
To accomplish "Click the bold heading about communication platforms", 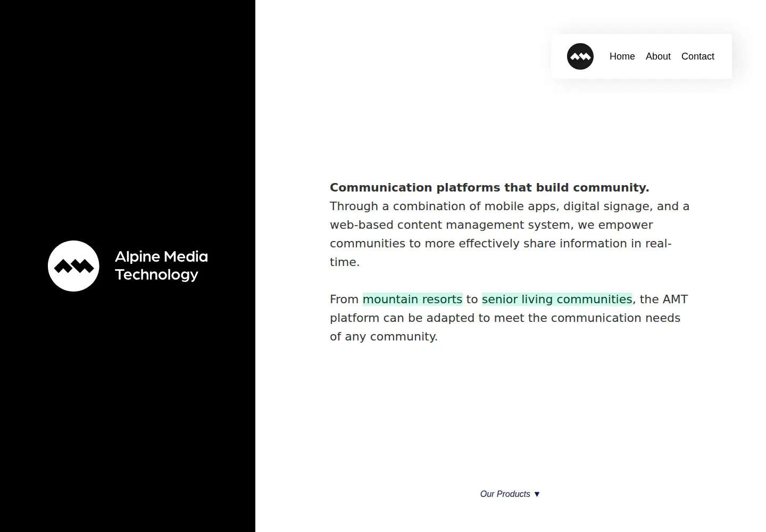I will pyautogui.click(x=489, y=188).
